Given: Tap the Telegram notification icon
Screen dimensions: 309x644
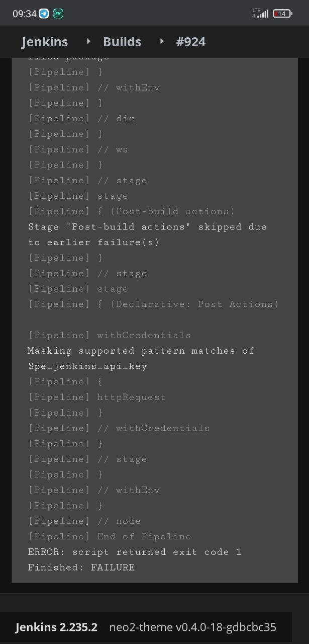Looking at the screenshot, I should click(44, 14).
